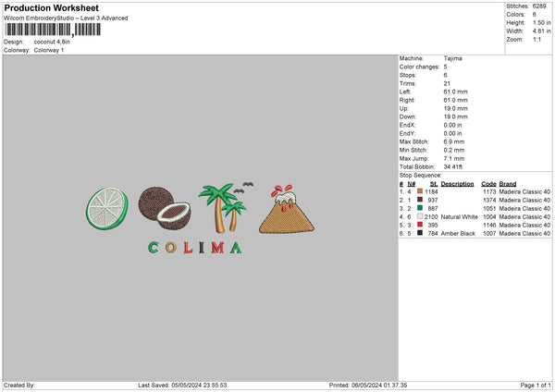Image resolution: width=555 pixels, height=392 pixels.
Task: Click the Machine value 'Tajima'
Action: tap(452, 58)
